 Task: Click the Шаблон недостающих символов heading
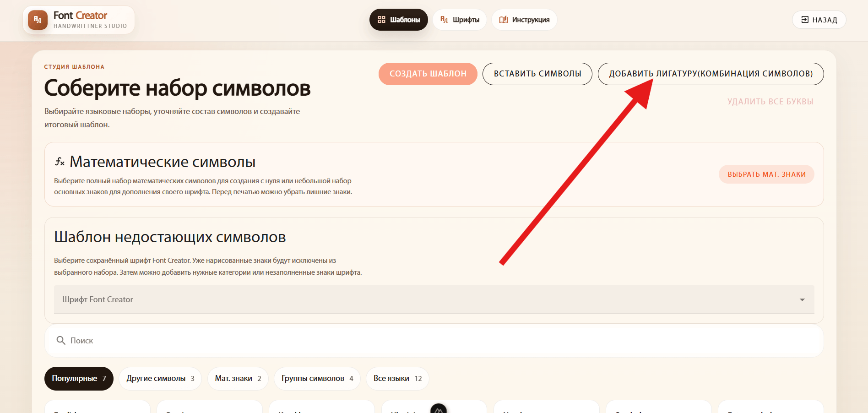coord(170,237)
